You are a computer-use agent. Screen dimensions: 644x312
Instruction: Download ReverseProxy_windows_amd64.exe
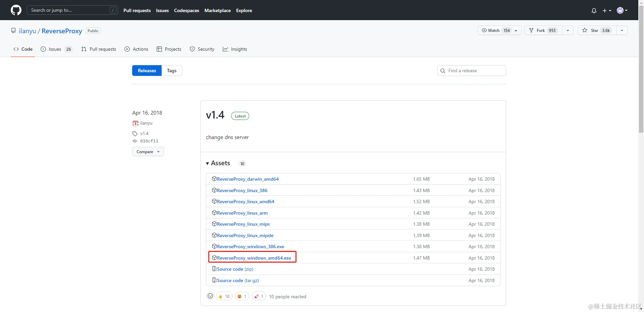(x=254, y=258)
